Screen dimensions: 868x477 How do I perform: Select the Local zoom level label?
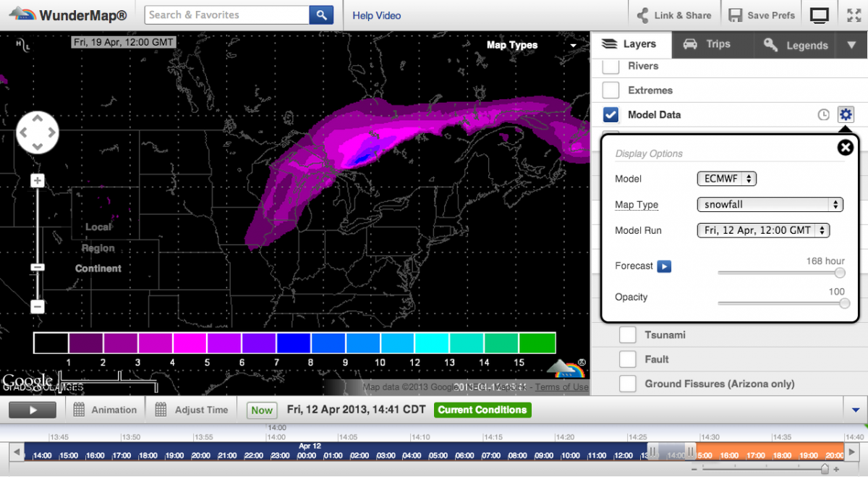98,227
